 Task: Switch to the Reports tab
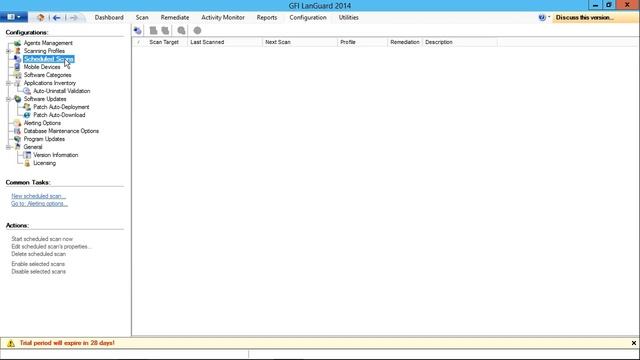click(267, 18)
